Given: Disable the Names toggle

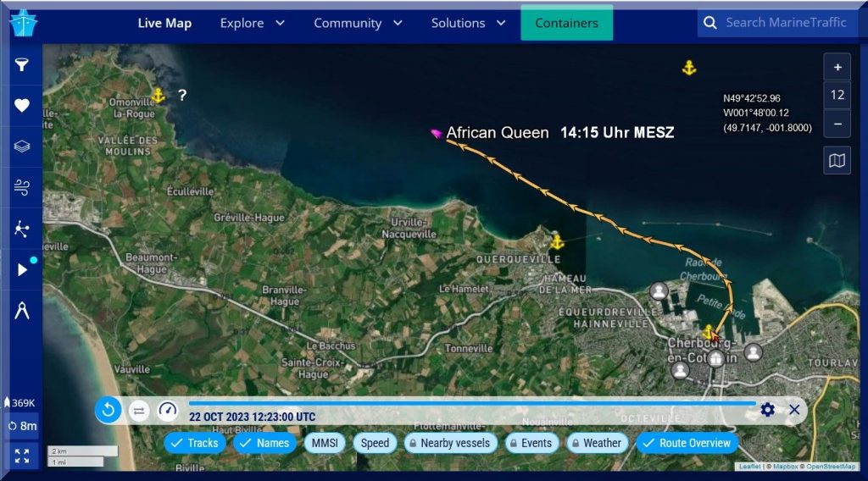Looking at the screenshot, I should 264,443.
